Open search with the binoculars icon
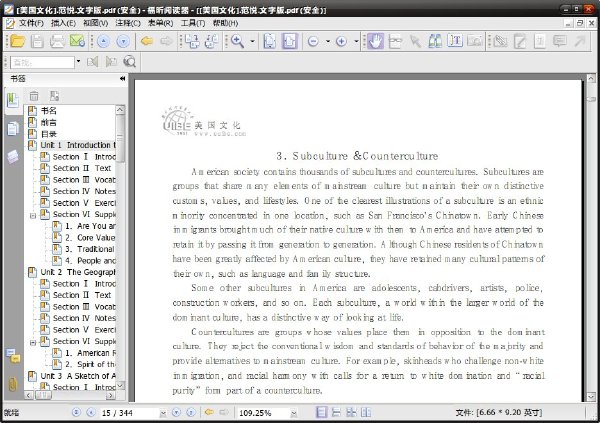 [435, 41]
